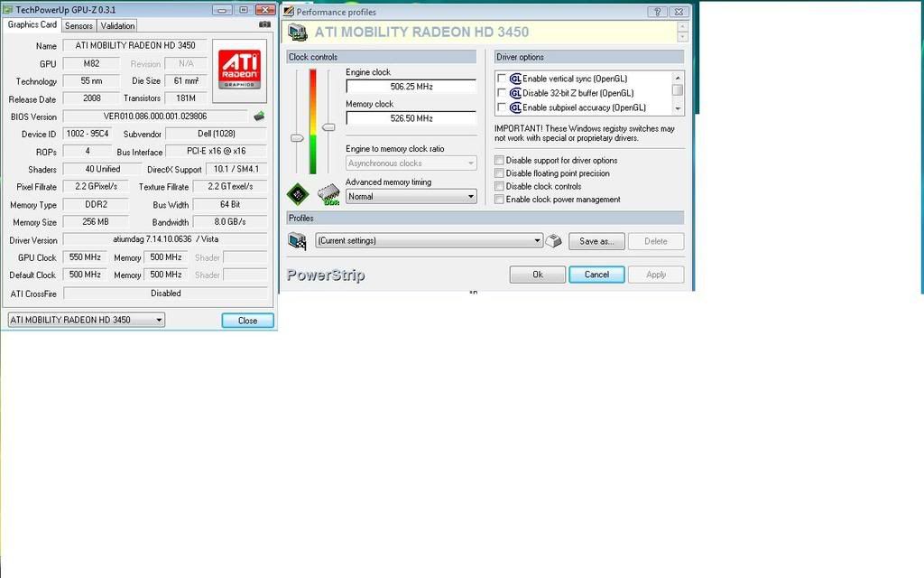Viewport: 924px width, 578px height.
Task: Check Disable support for driver options
Action: click(499, 161)
